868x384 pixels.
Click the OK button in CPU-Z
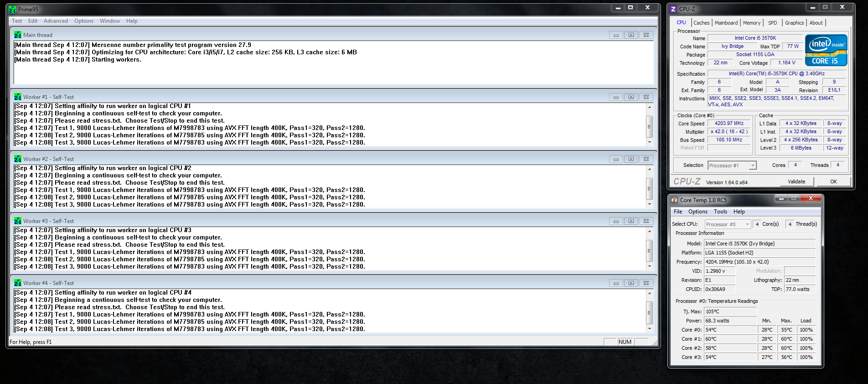(833, 182)
